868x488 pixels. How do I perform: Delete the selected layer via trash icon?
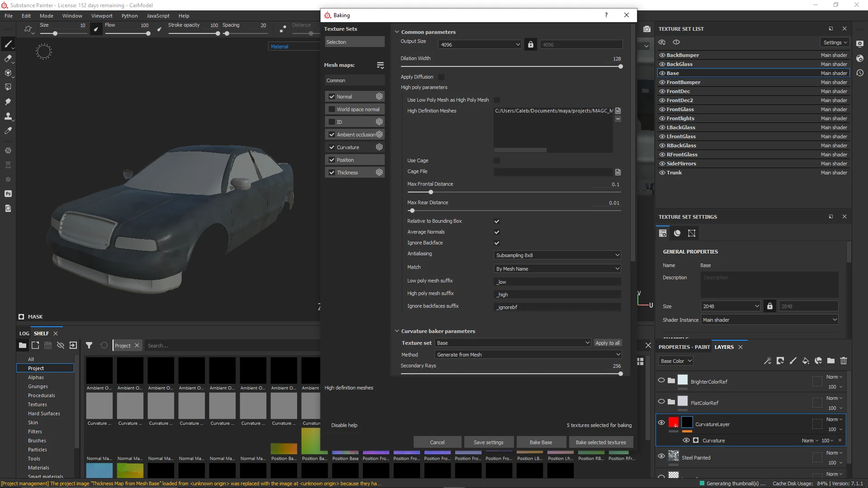[843, 361]
